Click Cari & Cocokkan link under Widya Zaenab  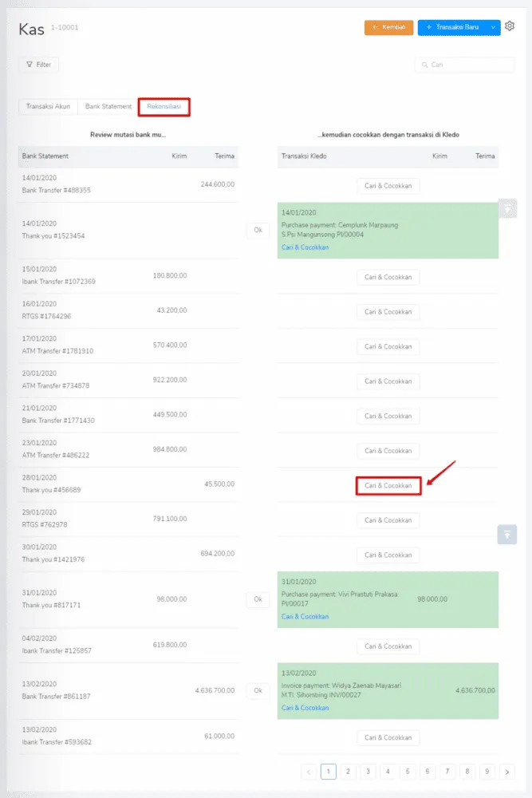pyautogui.click(x=305, y=708)
